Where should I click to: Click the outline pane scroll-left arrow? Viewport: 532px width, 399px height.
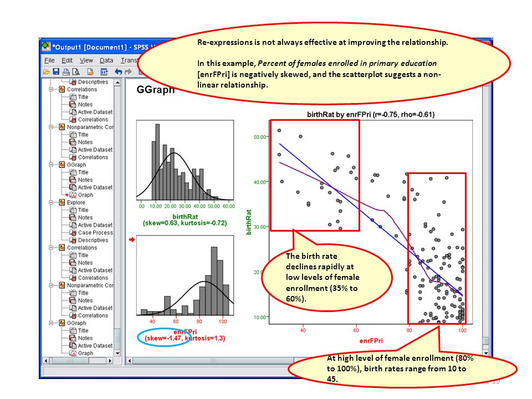pos(46,361)
